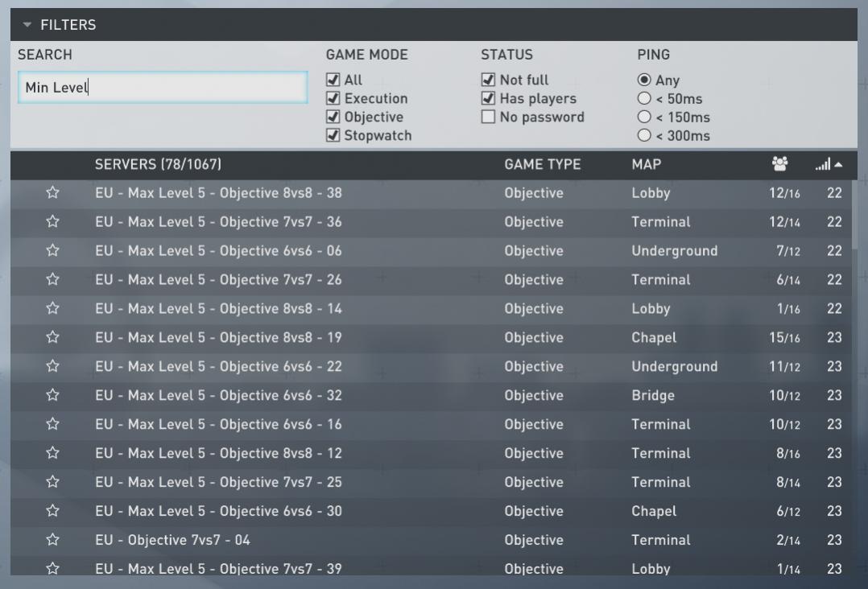
Task: Disable the Stopwatch game mode checkbox
Action: [x=333, y=136]
